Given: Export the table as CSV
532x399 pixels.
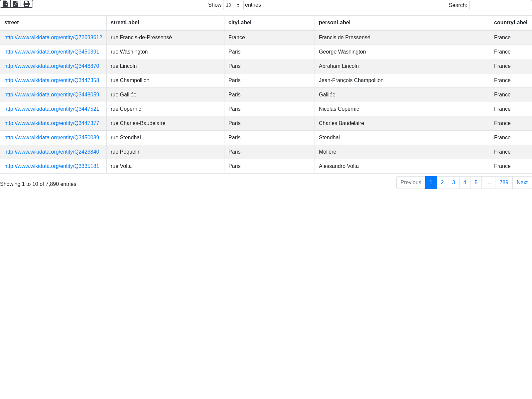Looking at the screenshot, I should click(x=5, y=4).
